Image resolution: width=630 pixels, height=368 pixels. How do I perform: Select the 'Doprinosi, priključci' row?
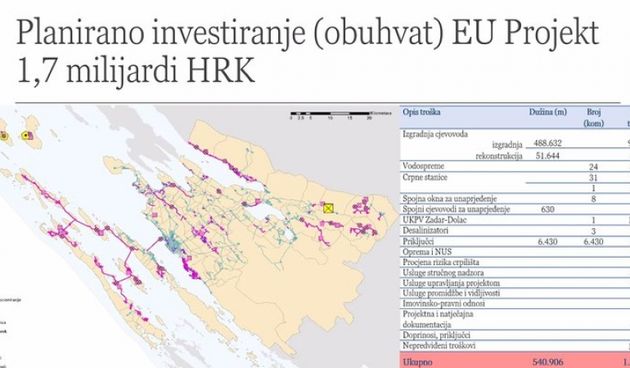tap(436, 335)
